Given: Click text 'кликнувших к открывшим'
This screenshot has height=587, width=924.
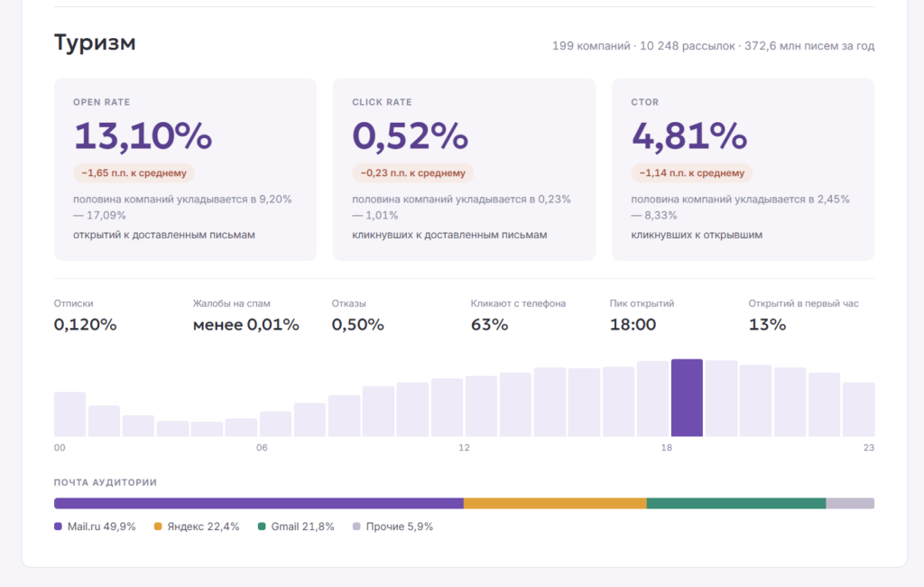Looking at the screenshot, I should click(x=697, y=235).
